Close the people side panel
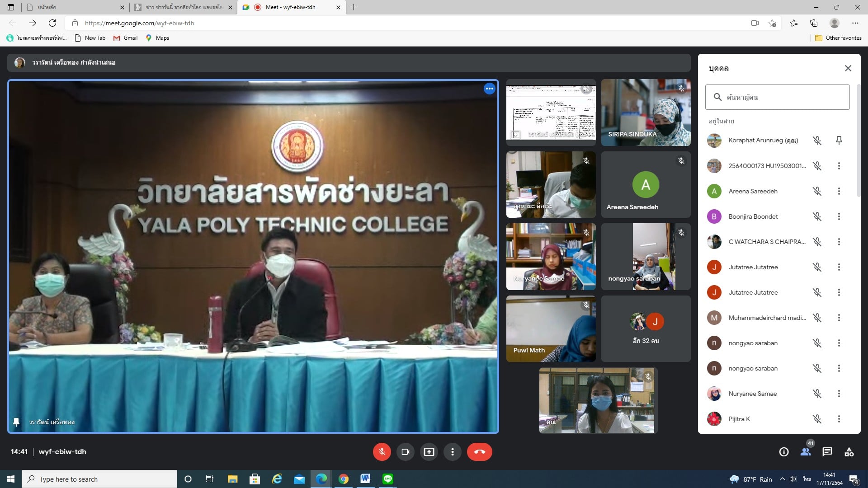The image size is (868, 488). 848,68
